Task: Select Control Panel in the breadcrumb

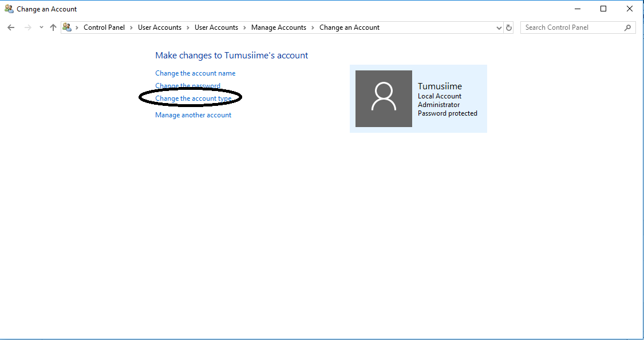Action: 104,27
